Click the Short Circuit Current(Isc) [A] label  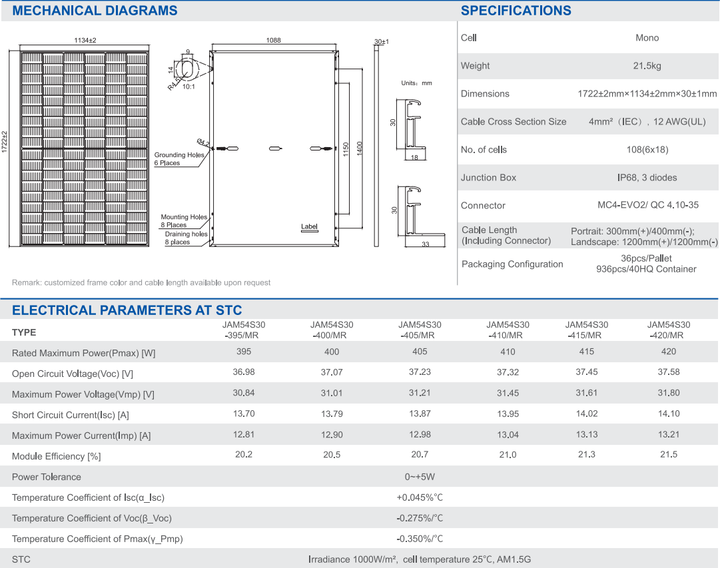[70, 415]
